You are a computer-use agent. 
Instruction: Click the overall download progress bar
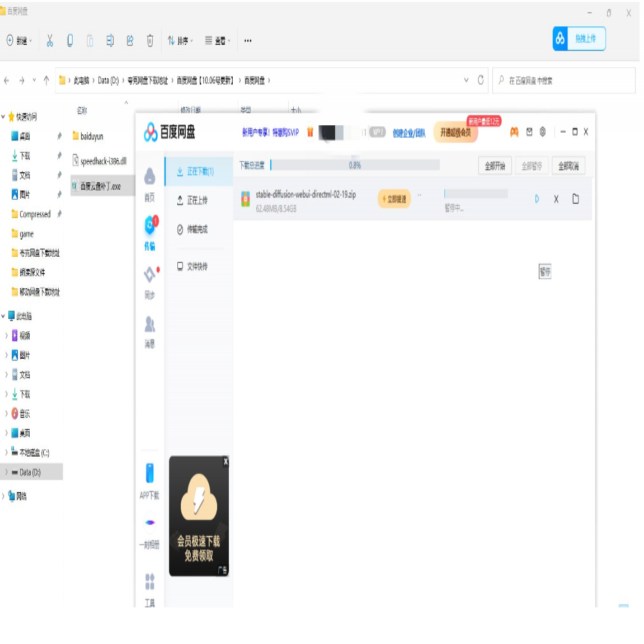pyautogui.click(x=355, y=165)
